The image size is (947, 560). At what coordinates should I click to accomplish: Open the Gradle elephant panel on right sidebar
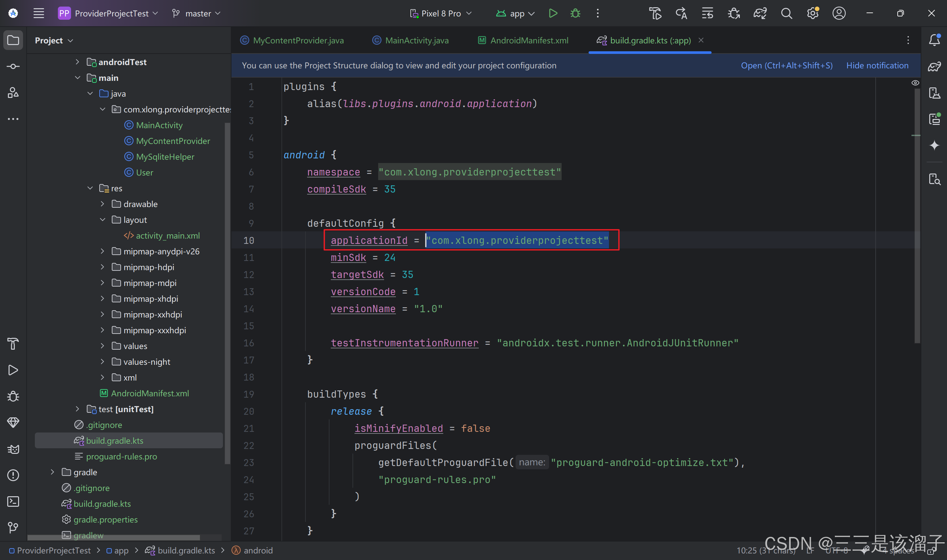[935, 66]
